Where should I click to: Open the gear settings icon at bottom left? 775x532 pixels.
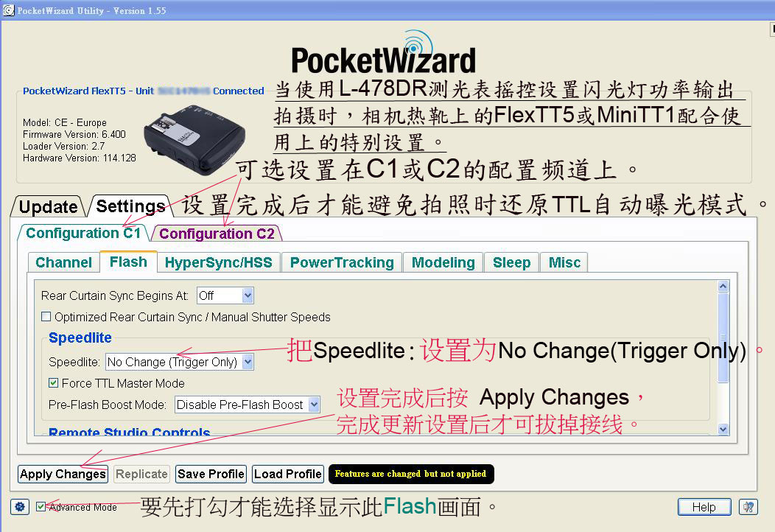pyautogui.click(x=20, y=507)
